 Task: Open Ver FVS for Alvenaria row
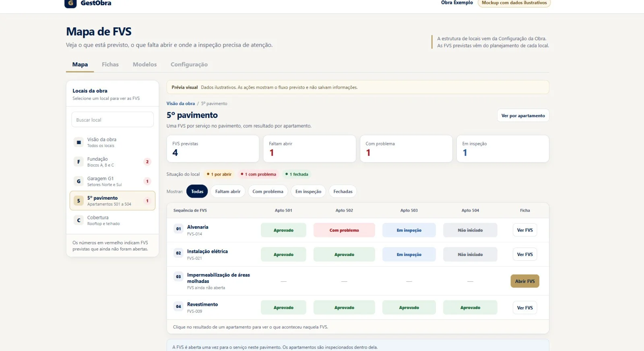[525, 230]
